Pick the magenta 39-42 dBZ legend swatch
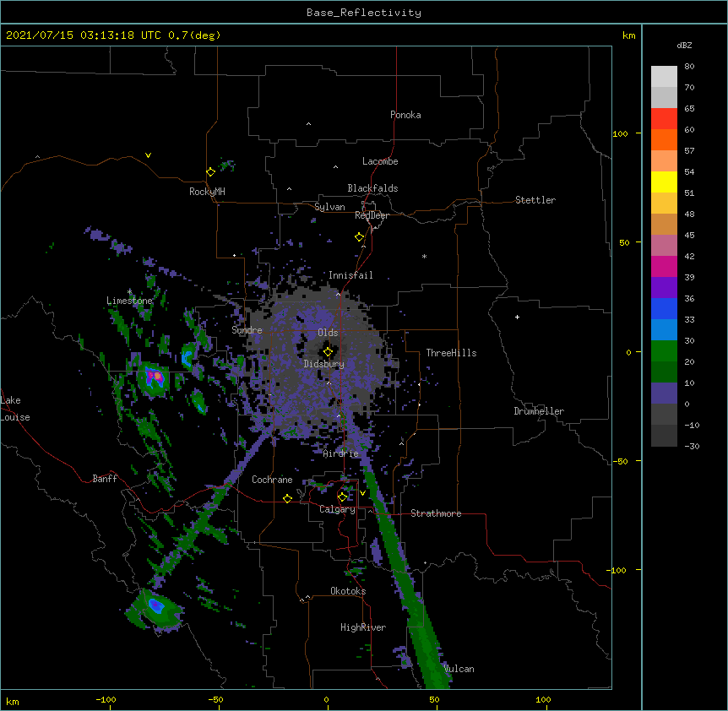 pyautogui.click(x=664, y=266)
